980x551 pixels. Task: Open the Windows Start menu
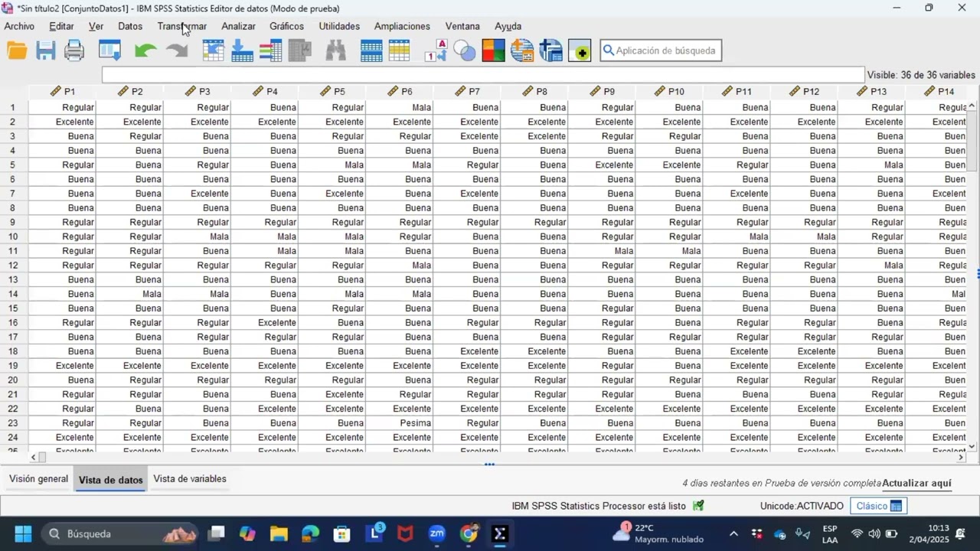coord(22,533)
